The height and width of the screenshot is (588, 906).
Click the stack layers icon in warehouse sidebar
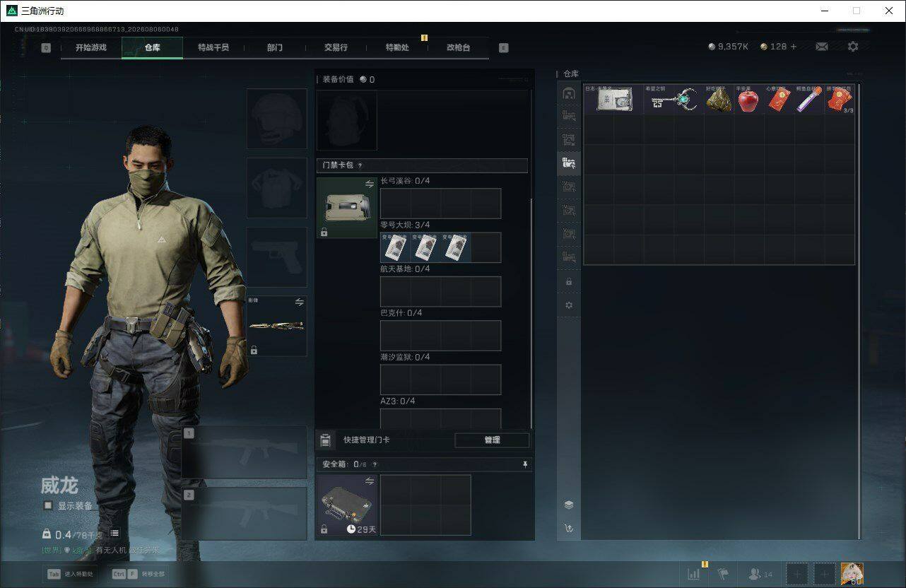click(x=569, y=505)
